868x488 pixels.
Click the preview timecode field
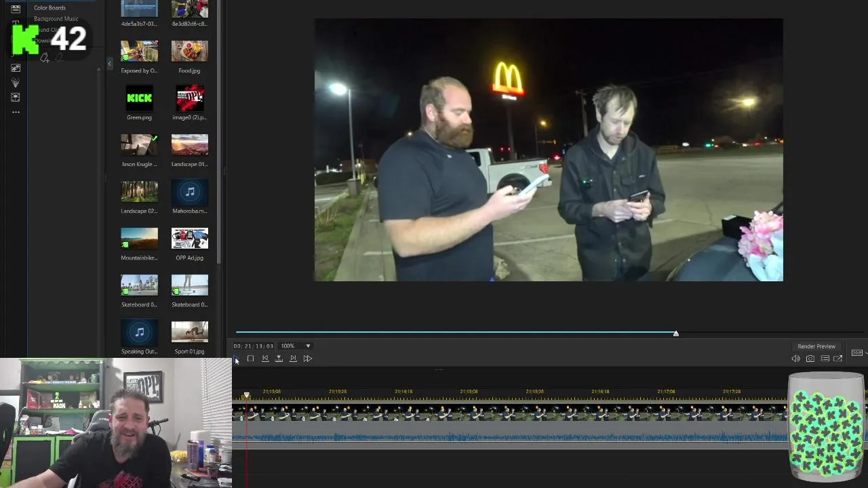[254, 346]
